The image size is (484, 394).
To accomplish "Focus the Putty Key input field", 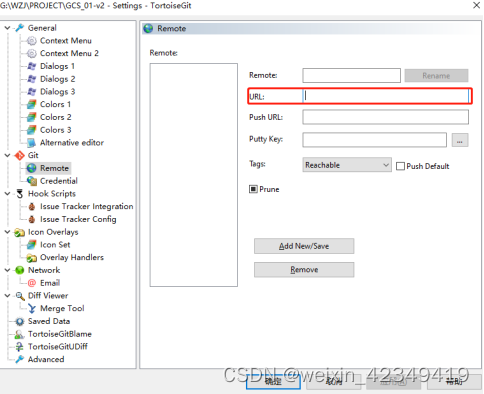I will [x=374, y=140].
